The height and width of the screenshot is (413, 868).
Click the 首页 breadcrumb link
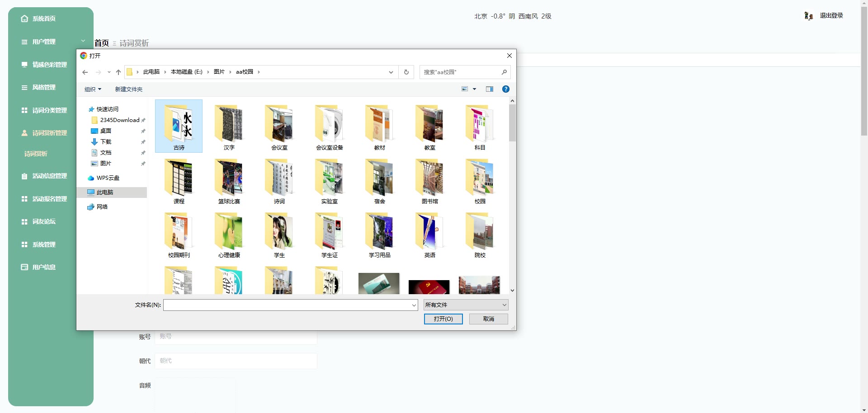point(102,43)
